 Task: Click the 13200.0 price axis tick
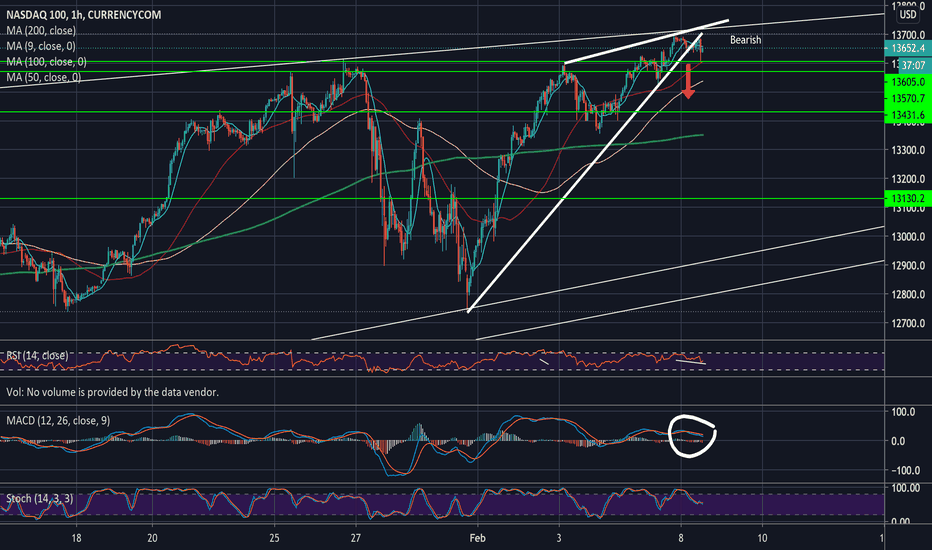click(908, 178)
